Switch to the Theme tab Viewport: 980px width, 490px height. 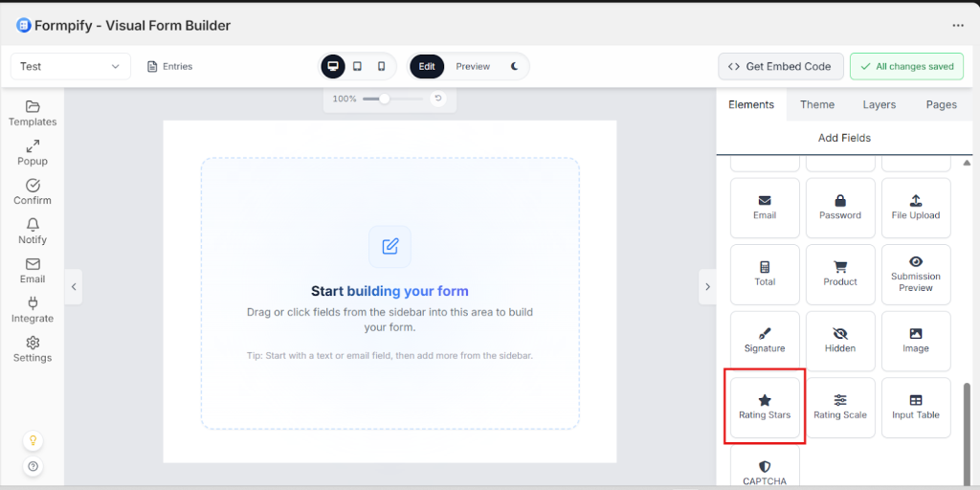click(x=817, y=104)
